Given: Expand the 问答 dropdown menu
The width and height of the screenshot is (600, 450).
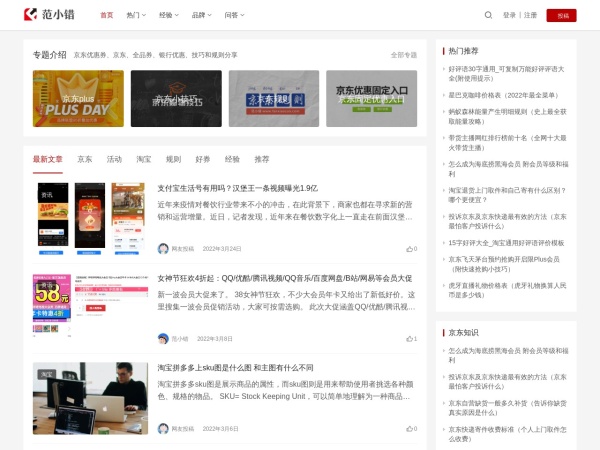Looking at the screenshot, I should (234, 15).
